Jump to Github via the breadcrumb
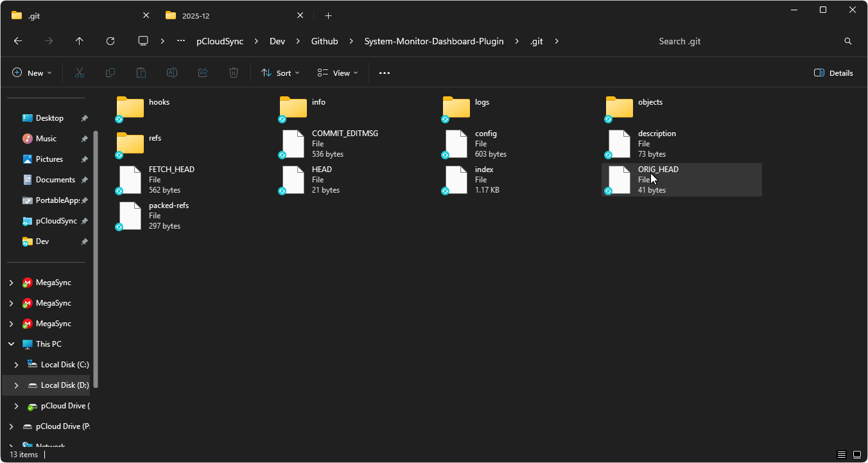 tap(324, 41)
